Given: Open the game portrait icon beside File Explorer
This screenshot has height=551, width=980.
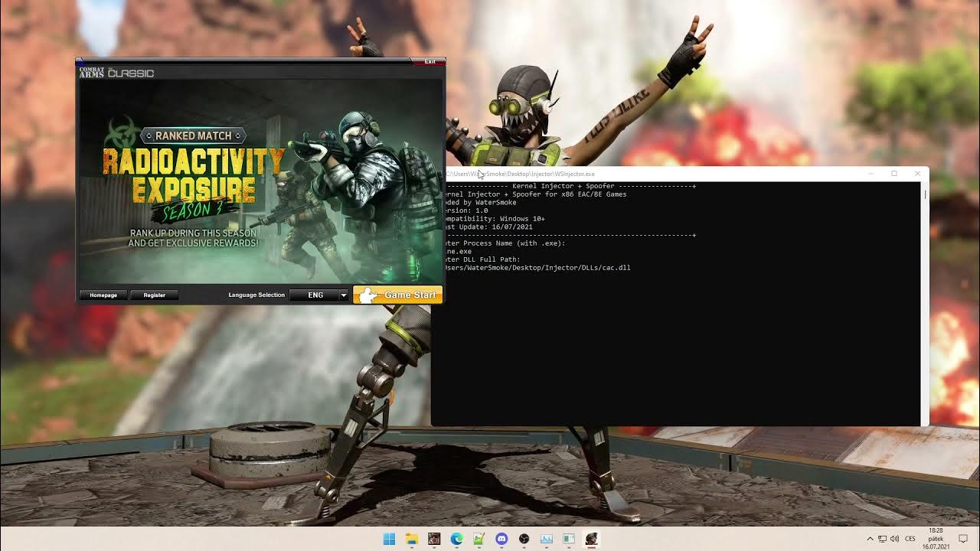Looking at the screenshot, I should tap(434, 539).
